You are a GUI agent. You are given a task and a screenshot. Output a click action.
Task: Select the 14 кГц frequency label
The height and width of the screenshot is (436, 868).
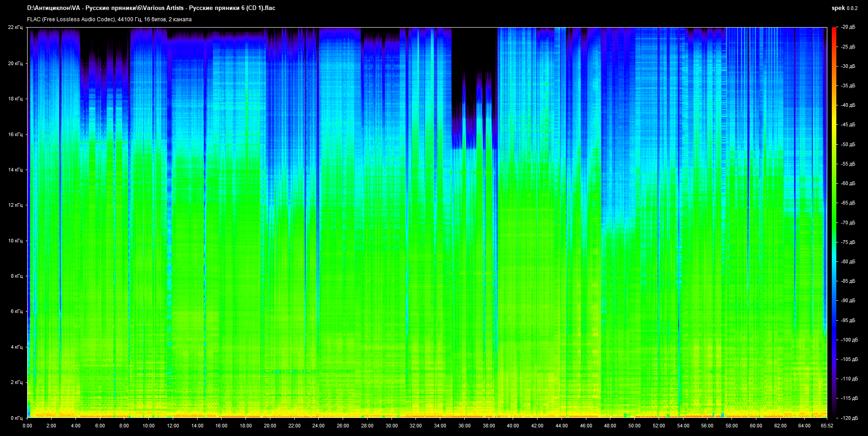click(x=15, y=170)
